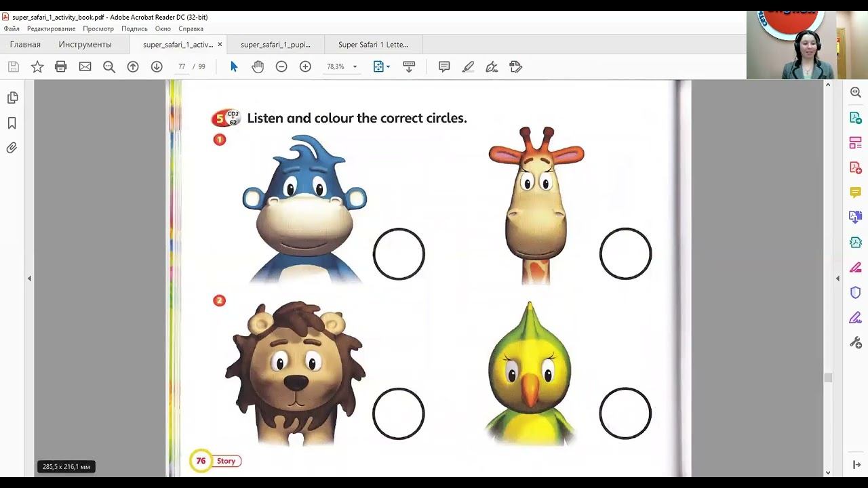Open the Find text magnifier tool

point(109,66)
